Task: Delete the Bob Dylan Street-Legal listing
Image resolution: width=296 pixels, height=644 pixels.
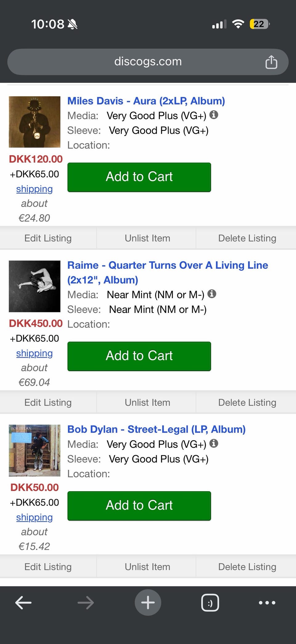Action: pyautogui.click(x=247, y=567)
